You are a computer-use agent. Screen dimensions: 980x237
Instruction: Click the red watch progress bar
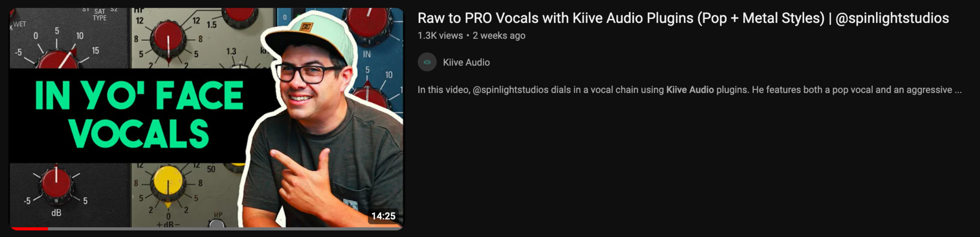click(x=29, y=228)
